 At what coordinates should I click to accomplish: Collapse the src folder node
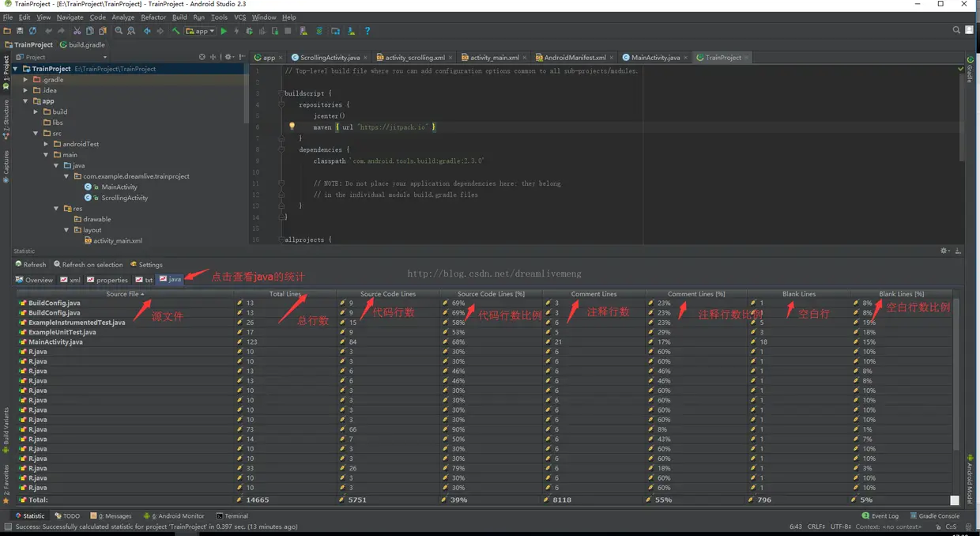(x=36, y=134)
